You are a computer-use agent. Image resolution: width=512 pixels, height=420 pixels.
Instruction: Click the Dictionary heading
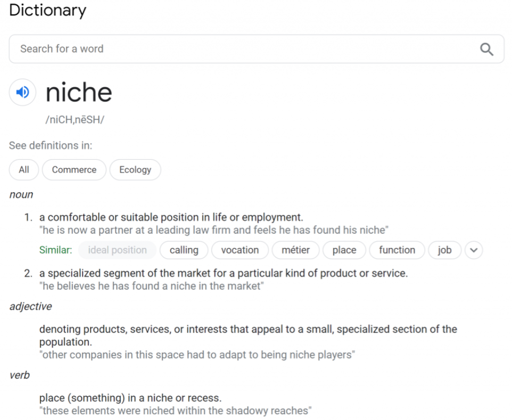pyautogui.click(x=48, y=11)
